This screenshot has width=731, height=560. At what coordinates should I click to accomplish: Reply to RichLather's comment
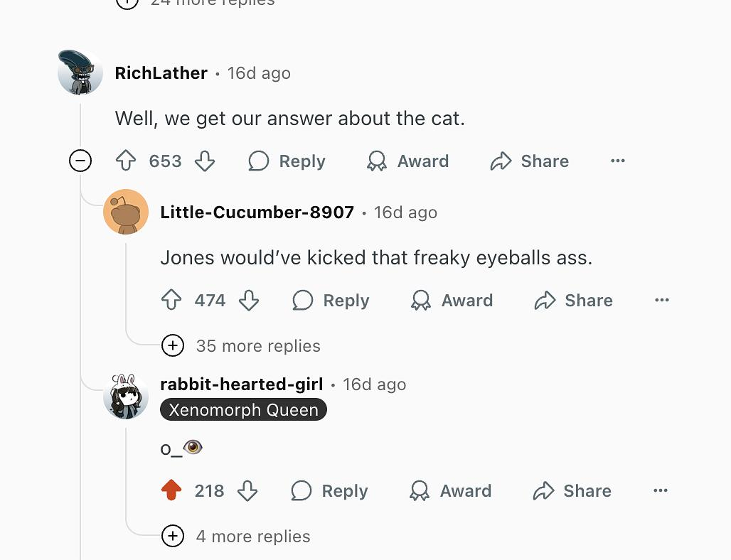tap(287, 161)
